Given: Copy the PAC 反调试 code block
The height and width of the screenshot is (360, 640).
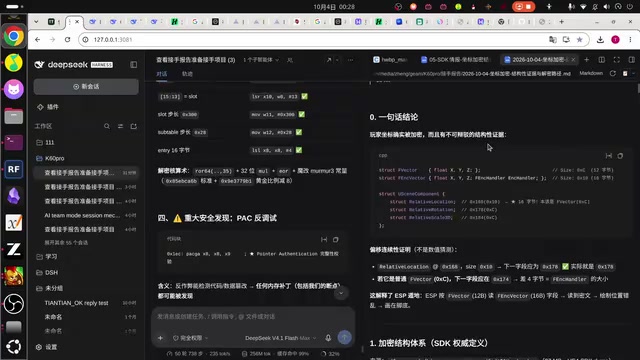Looking at the screenshot, I should 336,240.
